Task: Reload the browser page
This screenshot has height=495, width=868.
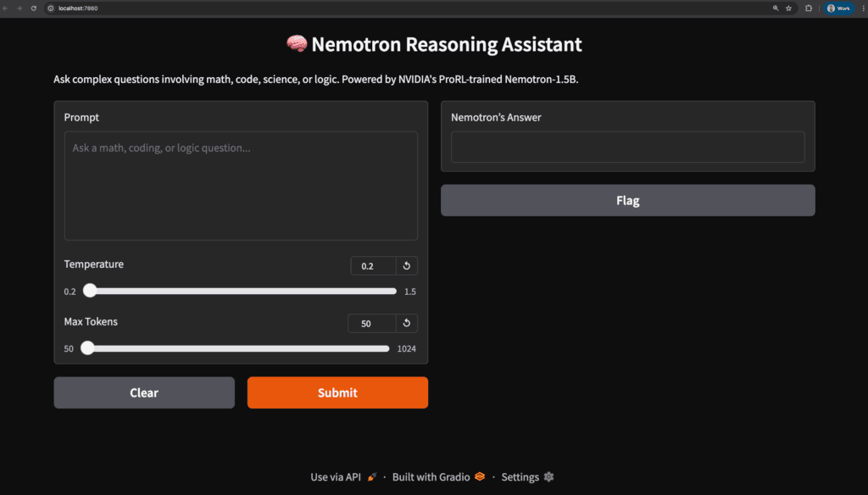Action: point(34,8)
